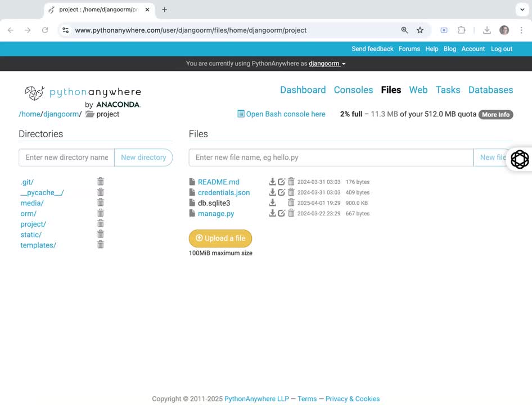Open the Web tab
Screen dimensions: 532x405
[418, 90]
